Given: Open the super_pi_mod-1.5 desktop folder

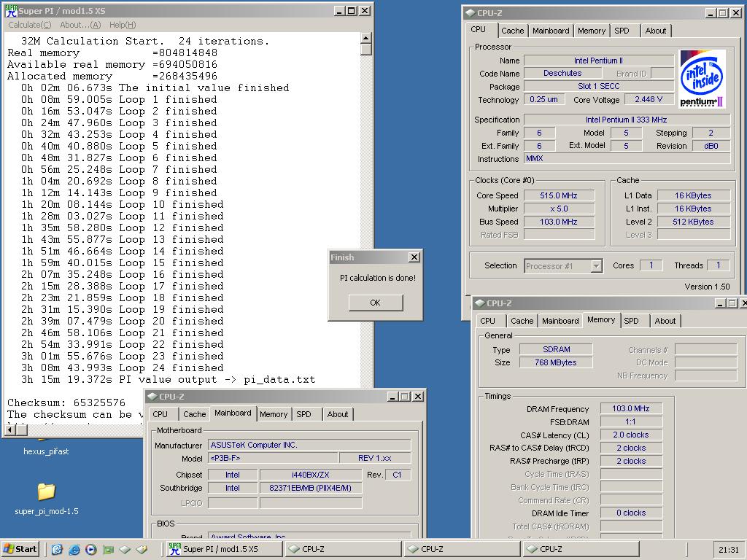Looking at the screenshot, I should coord(46,499).
